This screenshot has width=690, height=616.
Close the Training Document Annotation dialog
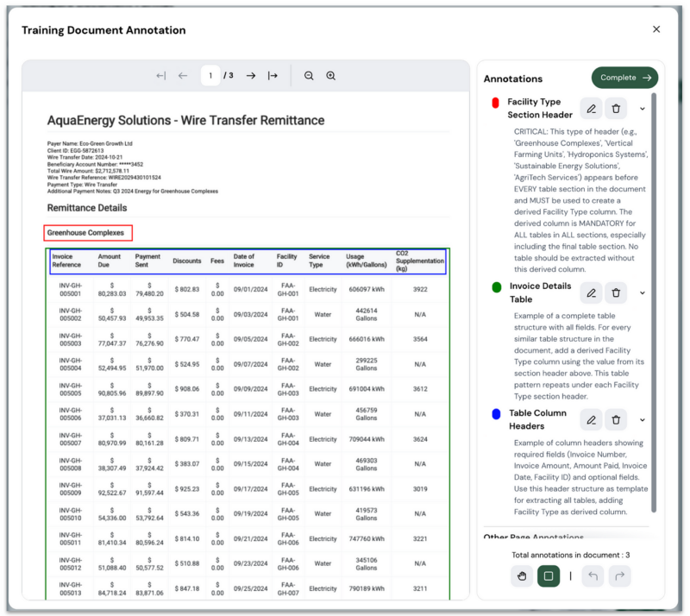(656, 29)
